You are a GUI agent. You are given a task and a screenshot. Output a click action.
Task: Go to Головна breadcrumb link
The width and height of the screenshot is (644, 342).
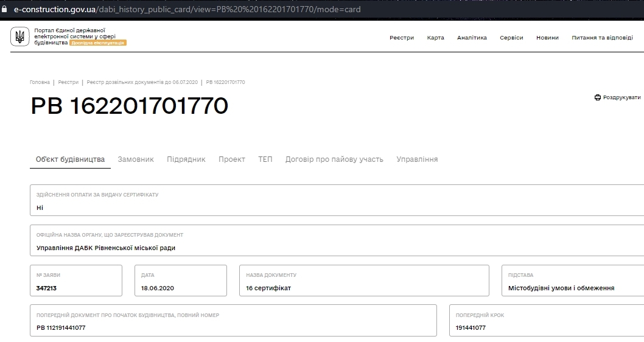tap(40, 82)
